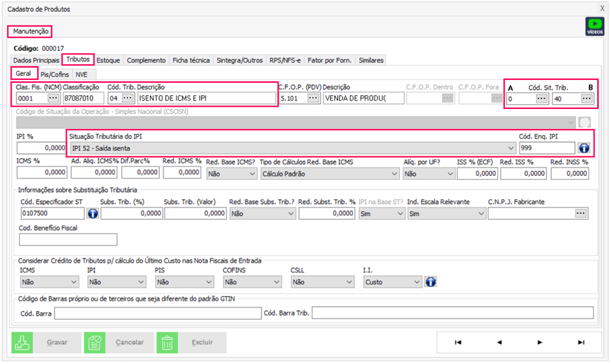
Task: Click info icon beside I.I. Custo dropdown
Action: 431,281
